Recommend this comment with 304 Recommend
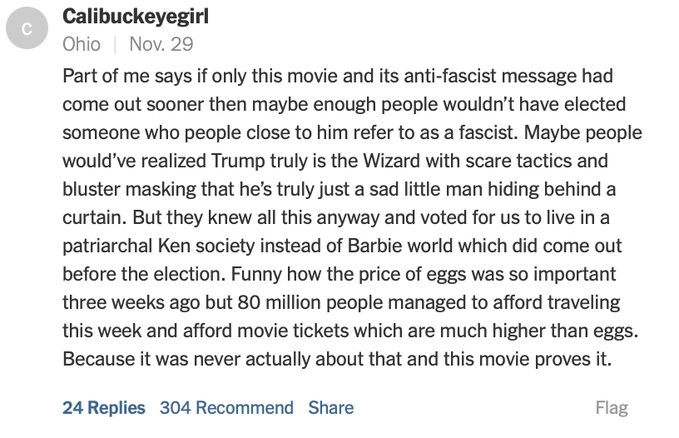The height and width of the screenshot is (438, 679). coord(226,407)
